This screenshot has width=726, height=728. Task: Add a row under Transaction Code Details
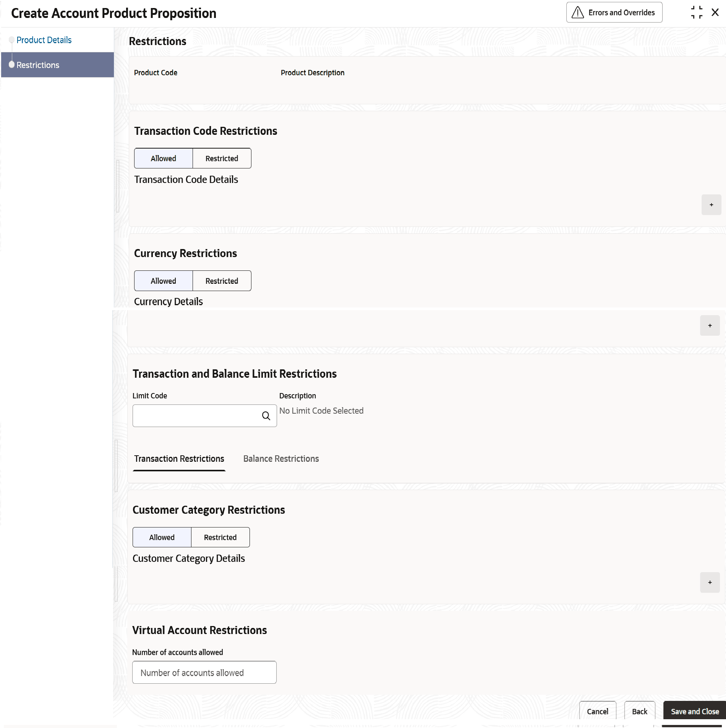click(711, 205)
